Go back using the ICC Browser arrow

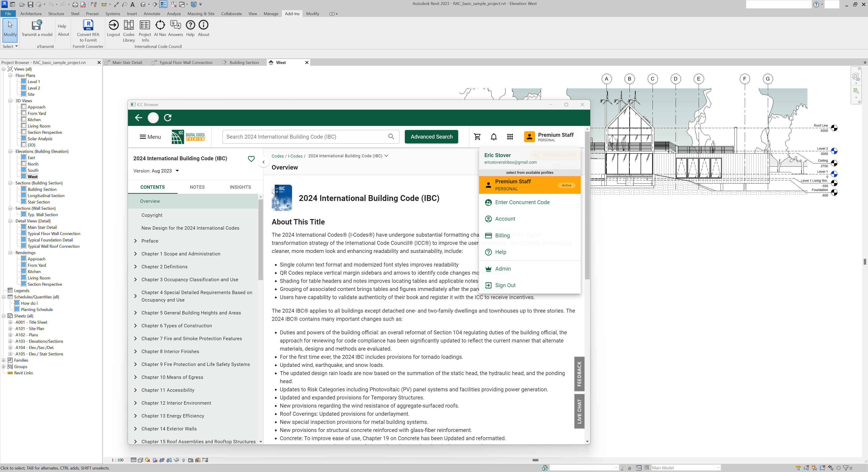click(139, 118)
